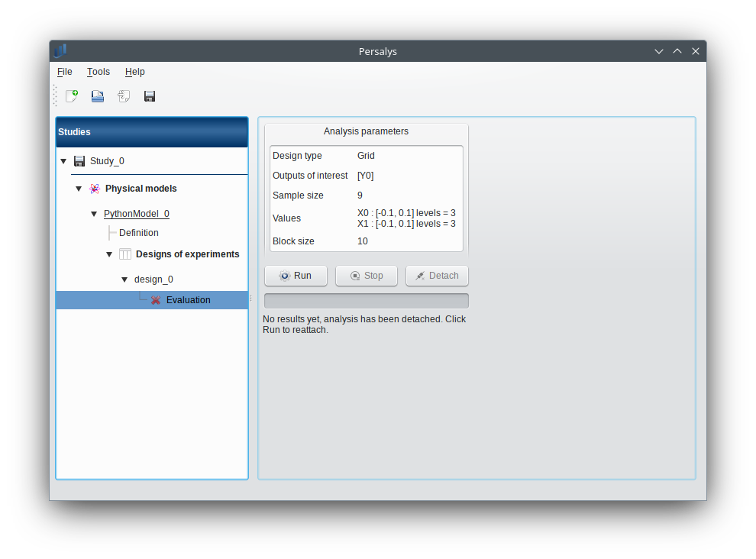Select the Definition tree item

139,233
